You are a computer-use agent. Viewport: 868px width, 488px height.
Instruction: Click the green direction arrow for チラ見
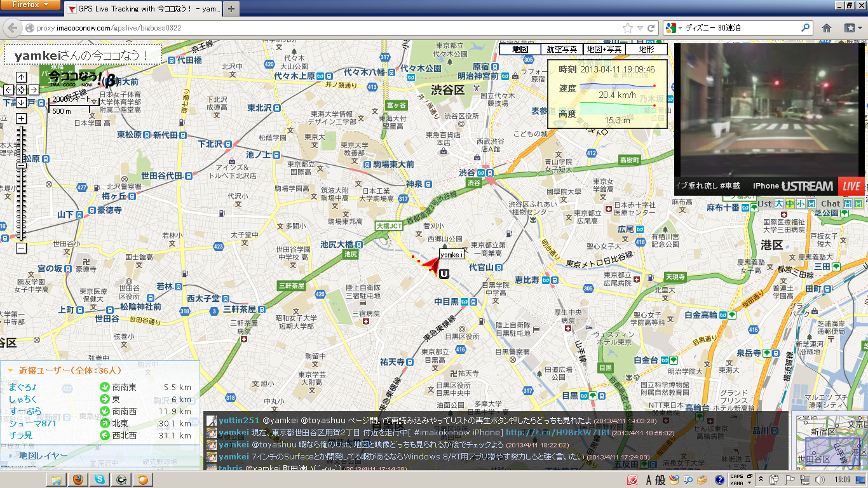coord(105,435)
